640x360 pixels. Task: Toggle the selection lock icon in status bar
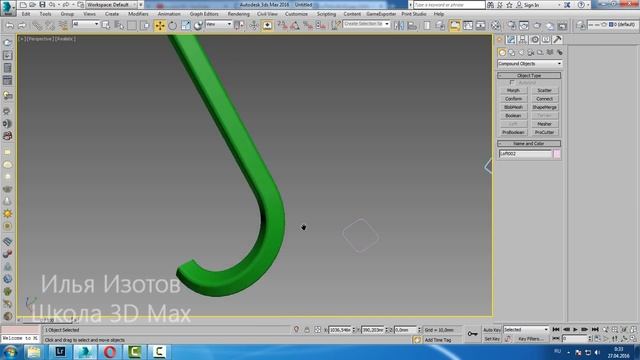pos(307,329)
